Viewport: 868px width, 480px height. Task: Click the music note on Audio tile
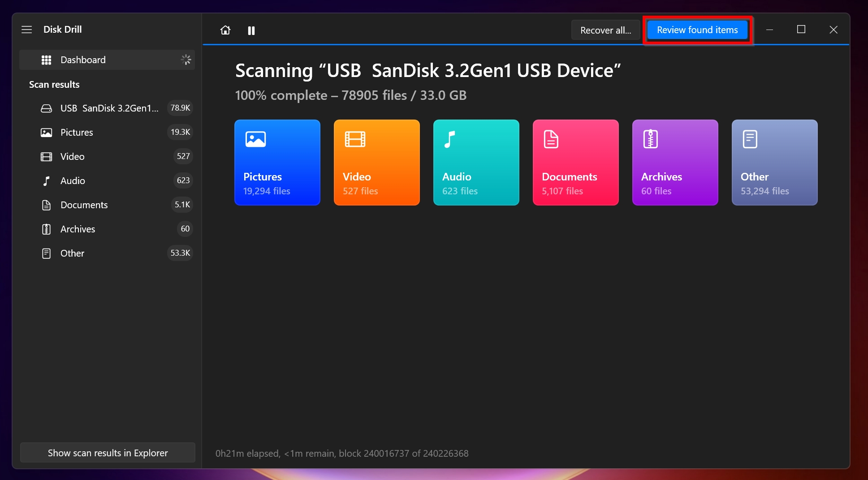tap(449, 139)
